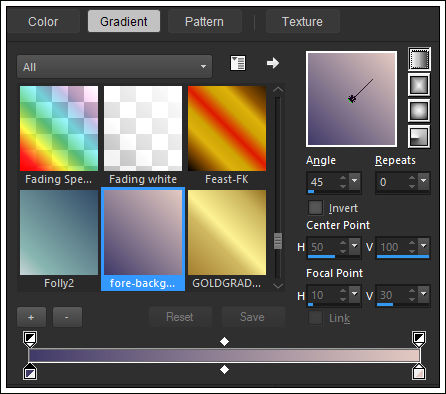Switch to the Gradient tab
Viewport: 446px width, 394px height.
pos(124,21)
